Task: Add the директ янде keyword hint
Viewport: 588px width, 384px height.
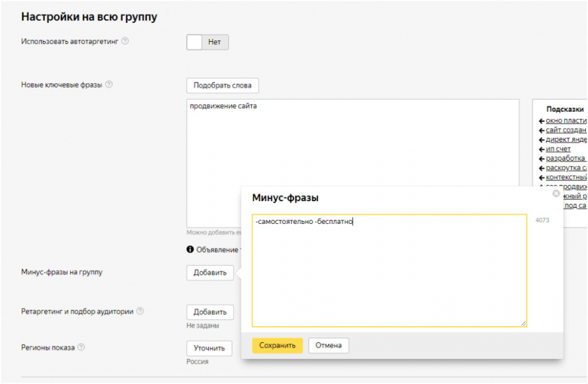Action: pos(565,139)
